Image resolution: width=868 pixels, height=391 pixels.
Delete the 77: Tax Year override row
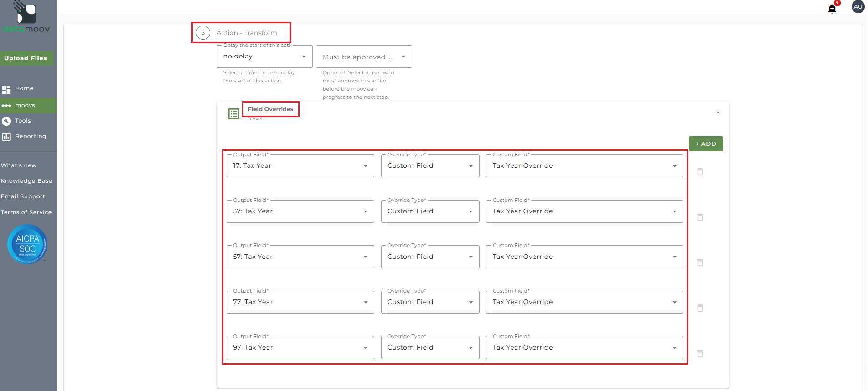700,308
